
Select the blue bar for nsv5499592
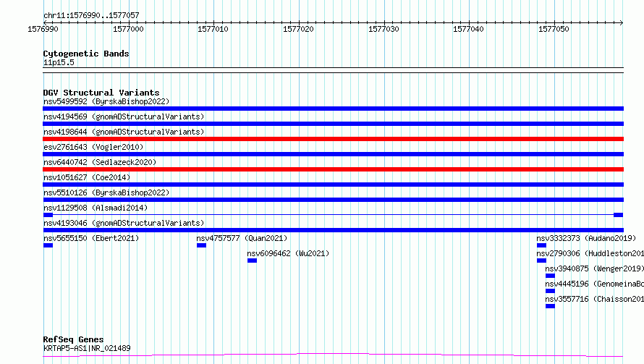pos(333,109)
